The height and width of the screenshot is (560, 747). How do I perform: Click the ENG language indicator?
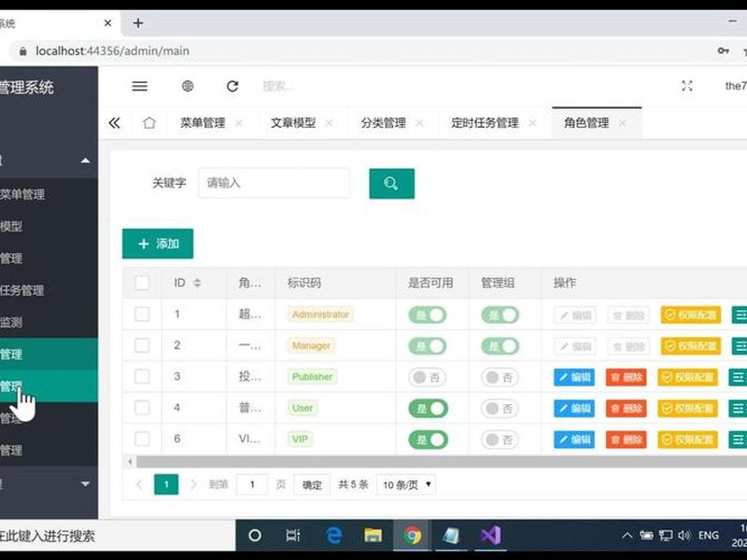tap(709, 536)
